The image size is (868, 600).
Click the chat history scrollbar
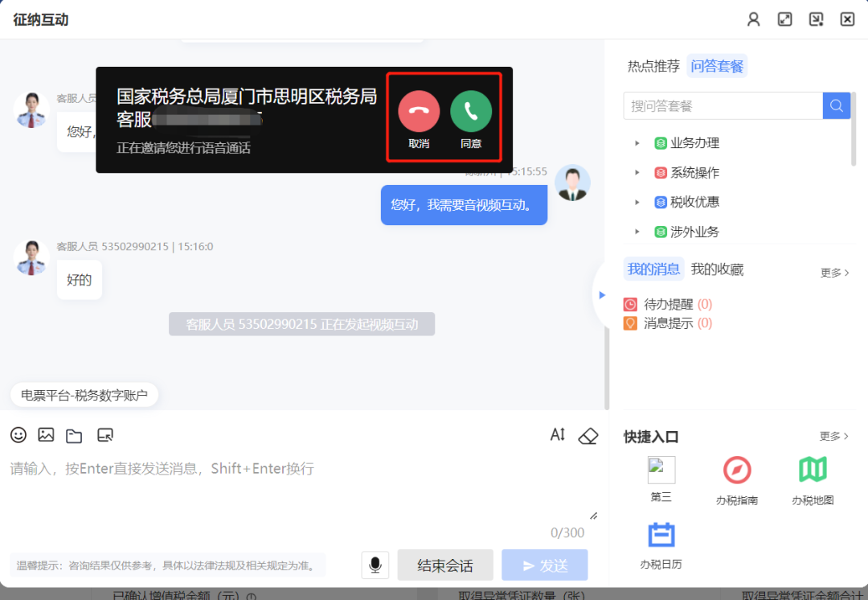pyautogui.click(x=606, y=368)
